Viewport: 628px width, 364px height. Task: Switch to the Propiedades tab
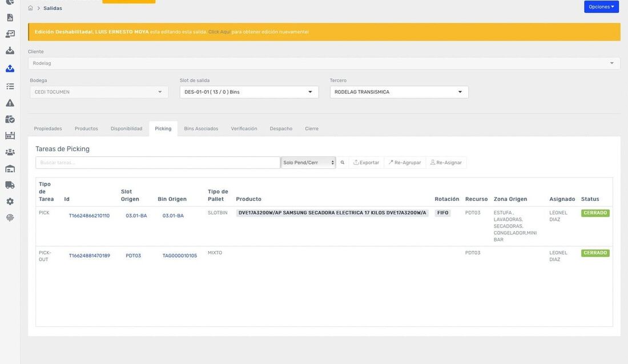point(48,128)
